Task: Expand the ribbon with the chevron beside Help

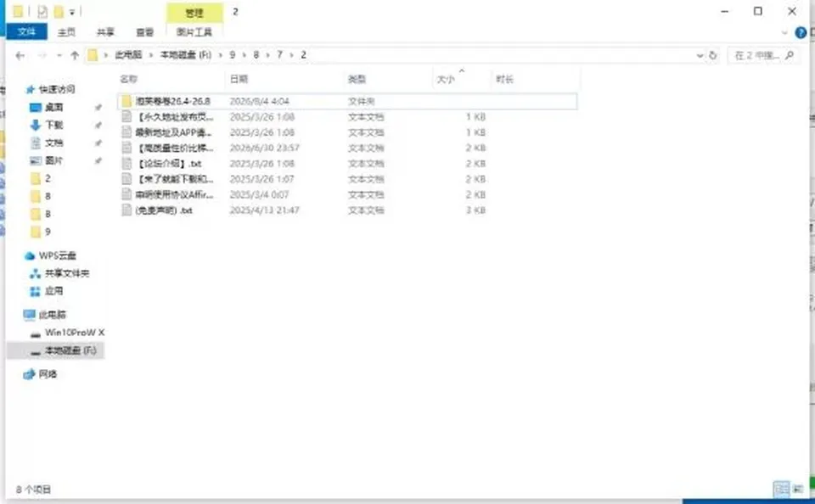Action: (784, 33)
